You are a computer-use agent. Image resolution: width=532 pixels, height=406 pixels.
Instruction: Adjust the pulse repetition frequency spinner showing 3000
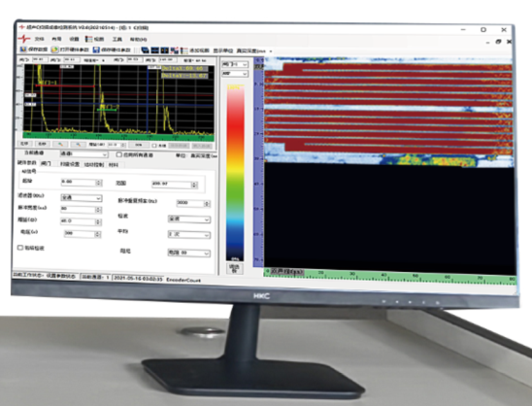(207, 203)
